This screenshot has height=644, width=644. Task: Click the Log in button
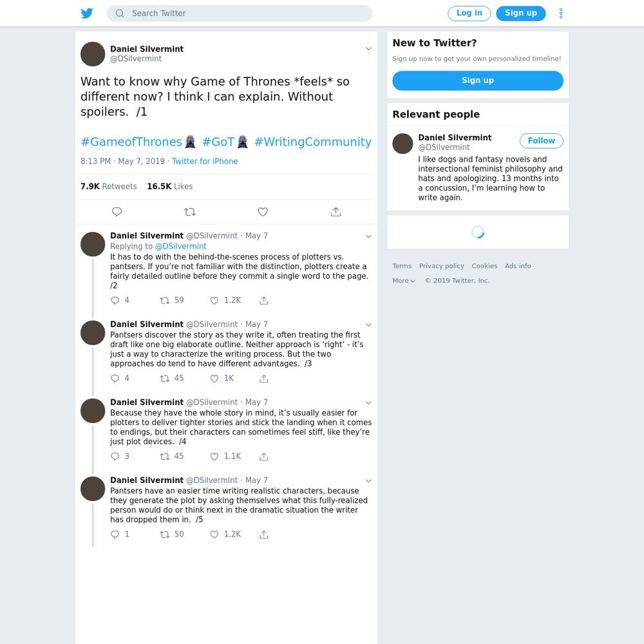469,13
